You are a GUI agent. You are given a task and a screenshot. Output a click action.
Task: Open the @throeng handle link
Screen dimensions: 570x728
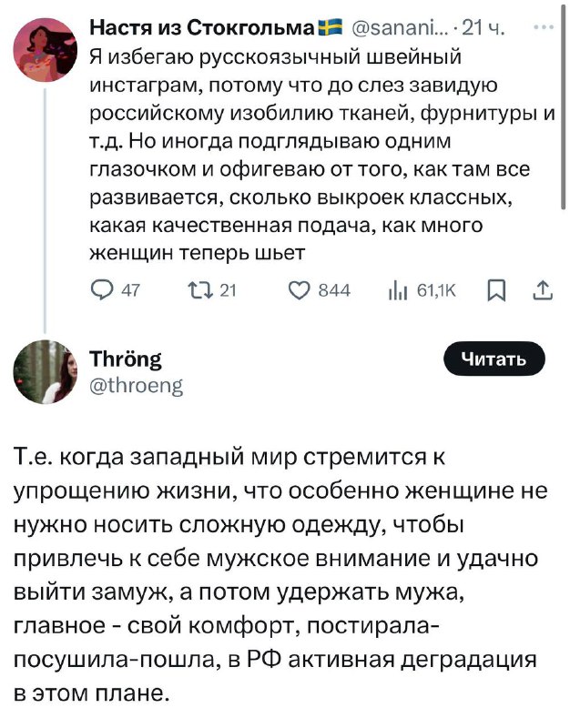pos(136,385)
